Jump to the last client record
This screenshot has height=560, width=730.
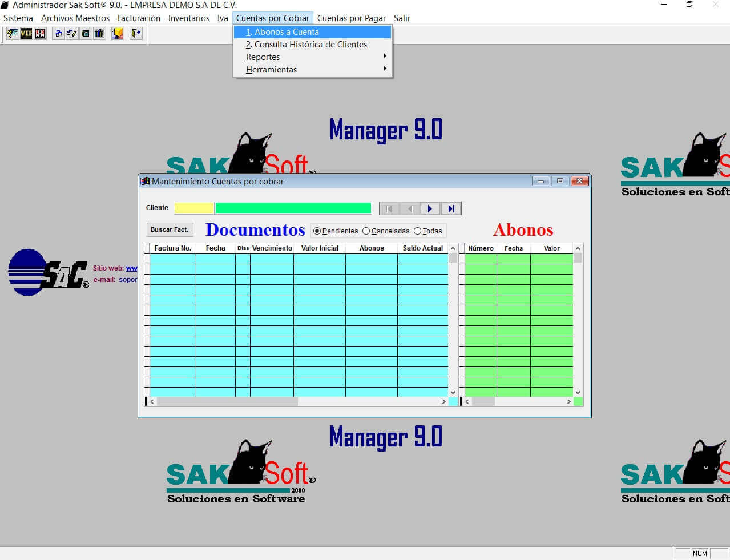pyautogui.click(x=451, y=208)
